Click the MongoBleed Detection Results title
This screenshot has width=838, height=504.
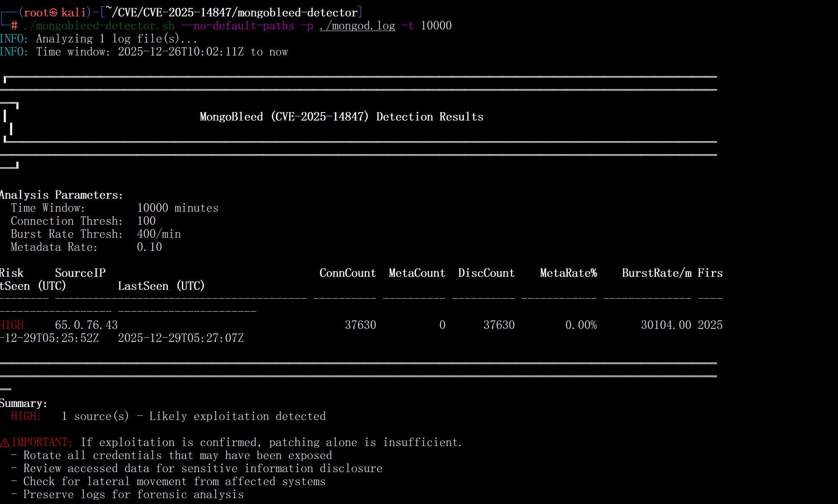[x=341, y=117]
